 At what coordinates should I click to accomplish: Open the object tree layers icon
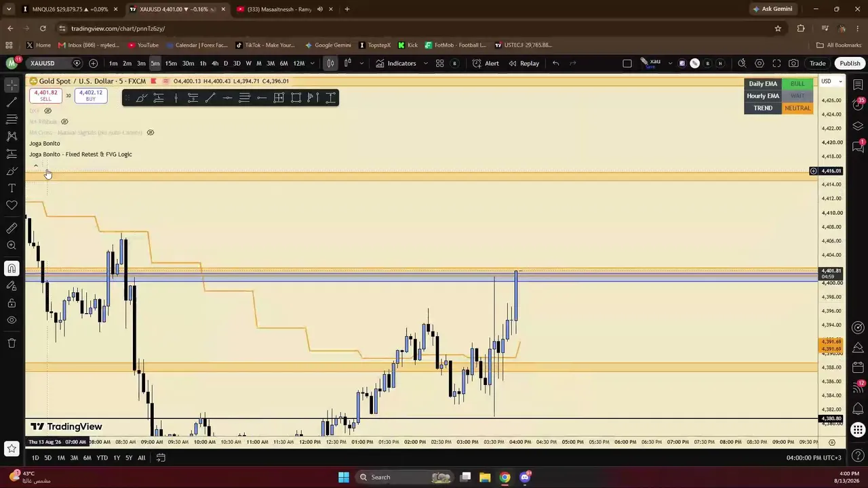[858, 126]
